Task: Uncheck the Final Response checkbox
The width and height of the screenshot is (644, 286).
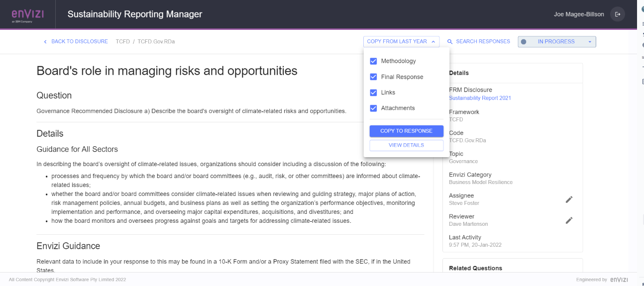Action: [x=373, y=77]
